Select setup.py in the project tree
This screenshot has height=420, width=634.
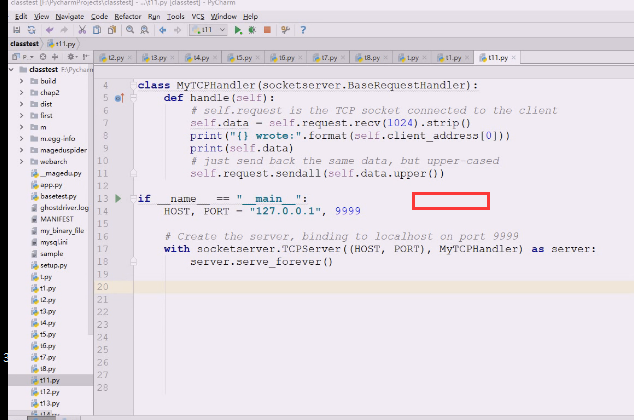point(54,265)
